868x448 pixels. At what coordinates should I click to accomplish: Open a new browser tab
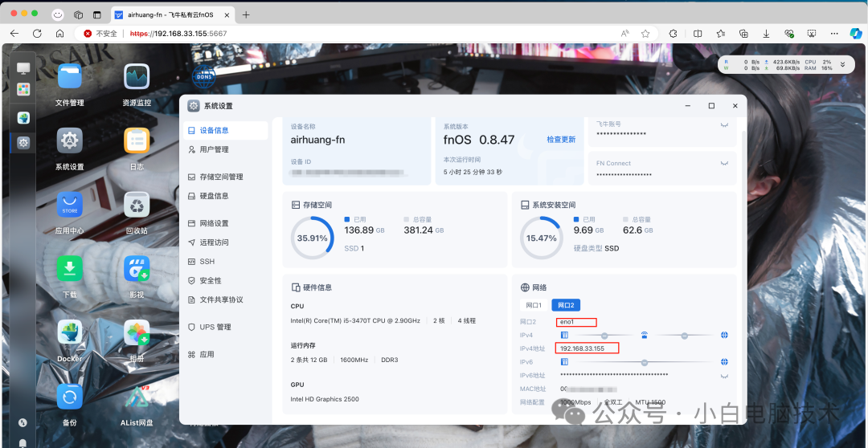[x=247, y=15]
